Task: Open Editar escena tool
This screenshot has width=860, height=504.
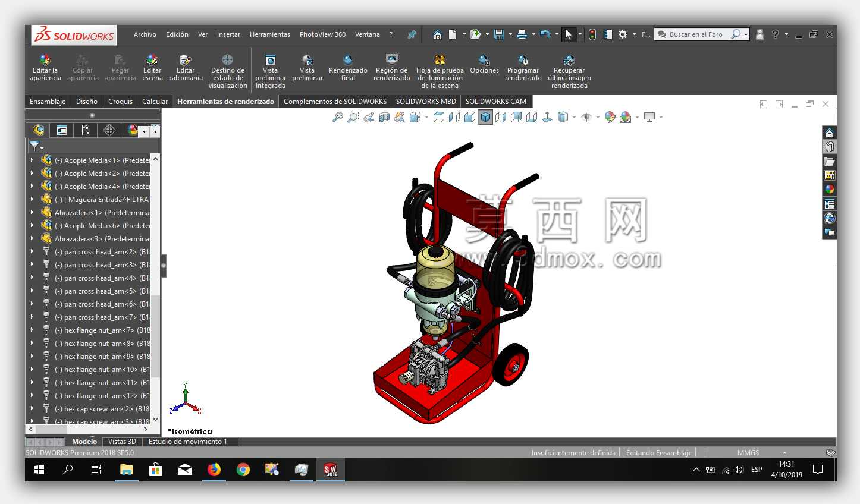Action: [152, 68]
